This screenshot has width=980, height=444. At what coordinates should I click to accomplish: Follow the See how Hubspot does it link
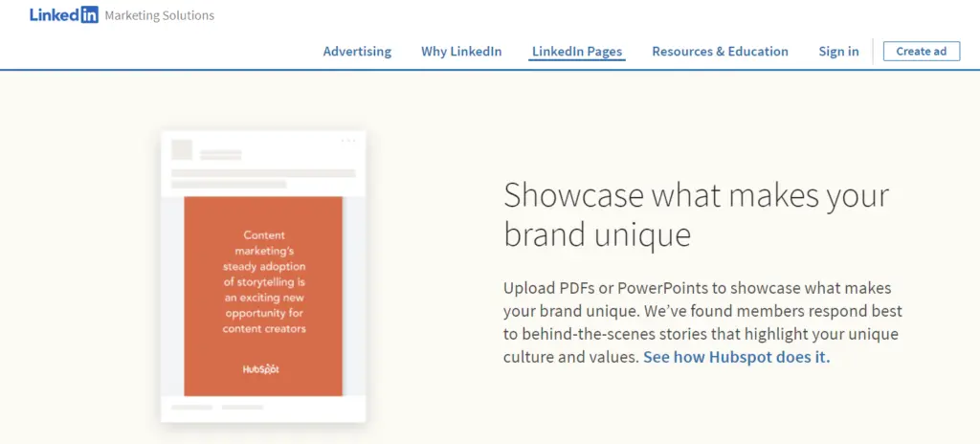737,358
